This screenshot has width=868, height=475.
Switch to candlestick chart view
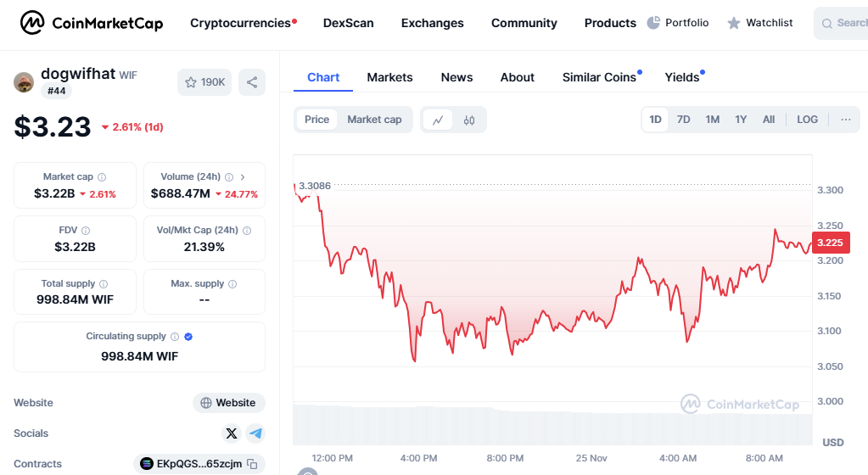point(469,120)
